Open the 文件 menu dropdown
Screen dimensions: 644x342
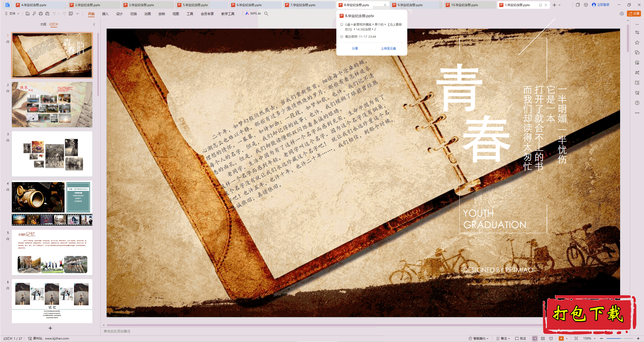tap(12, 14)
